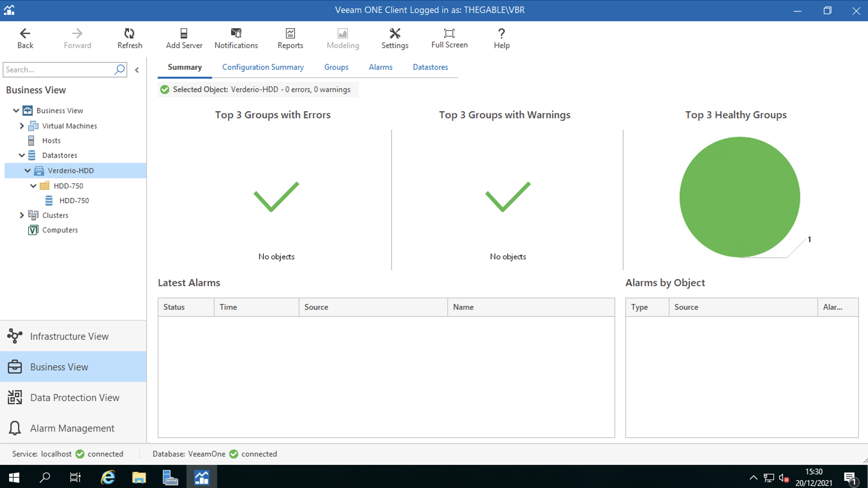Screen dimensions: 868x488
Task: Click the truncated Alar... column header
Action: tap(838, 307)
